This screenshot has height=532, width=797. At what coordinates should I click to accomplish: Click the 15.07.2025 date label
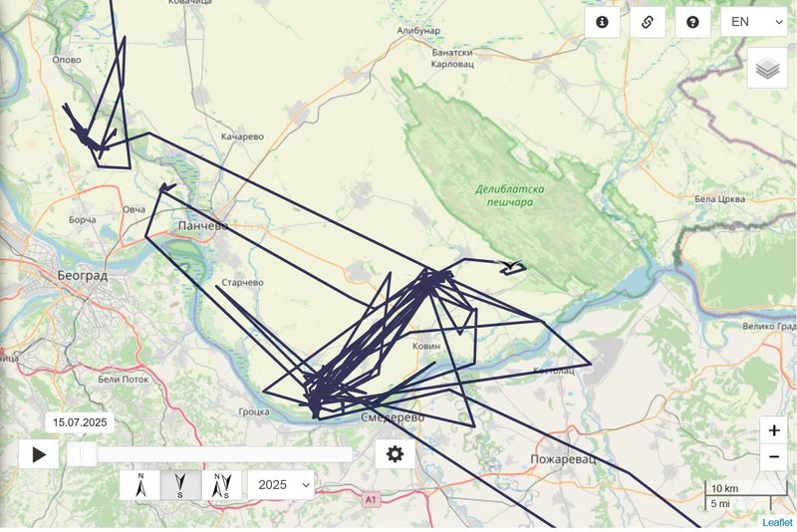[x=80, y=422]
